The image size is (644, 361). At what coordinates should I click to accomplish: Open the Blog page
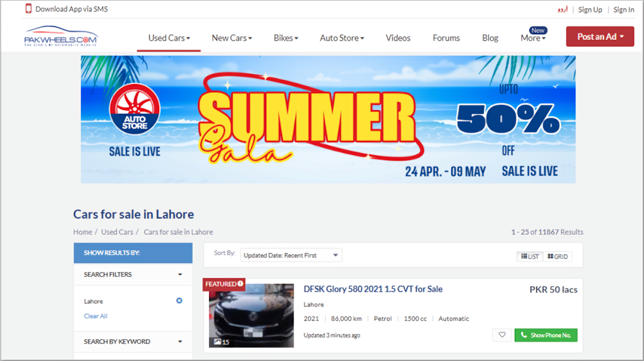point(490,38)
